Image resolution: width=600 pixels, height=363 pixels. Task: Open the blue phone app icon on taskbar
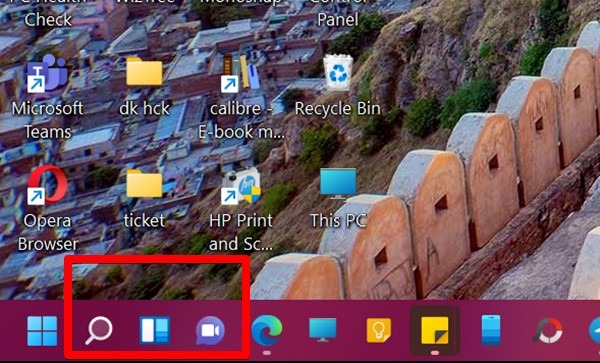click(491, 330)
